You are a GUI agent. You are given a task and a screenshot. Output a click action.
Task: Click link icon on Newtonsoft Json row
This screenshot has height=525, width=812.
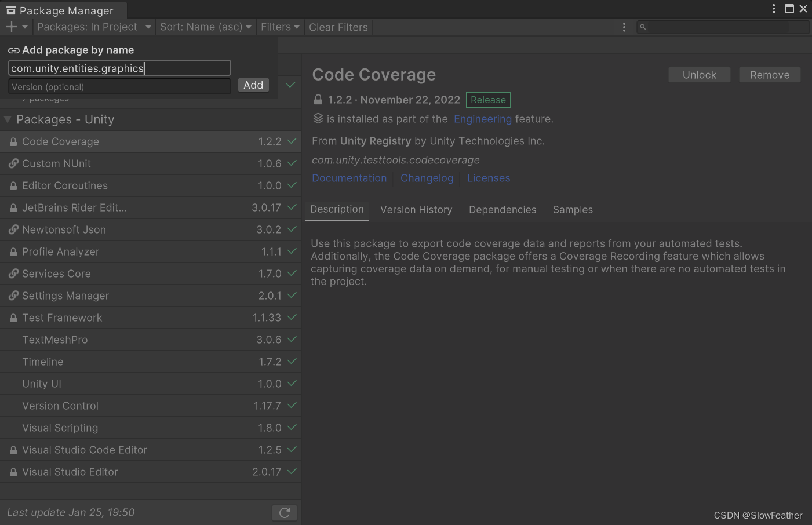pyautogui.click(x=13, y=229)
